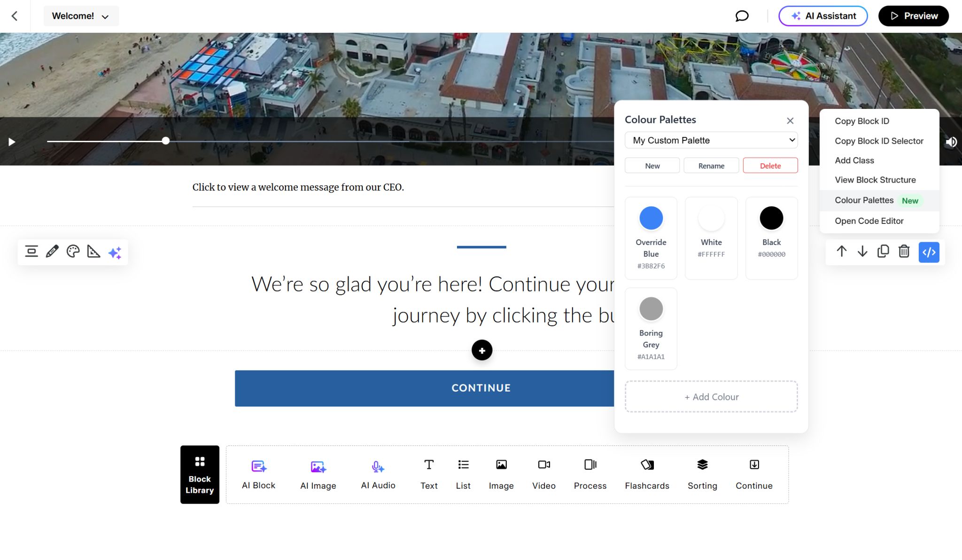Move block up with the arrow icon
This screenshot has height=560, width=962.
tap(841, 252)
